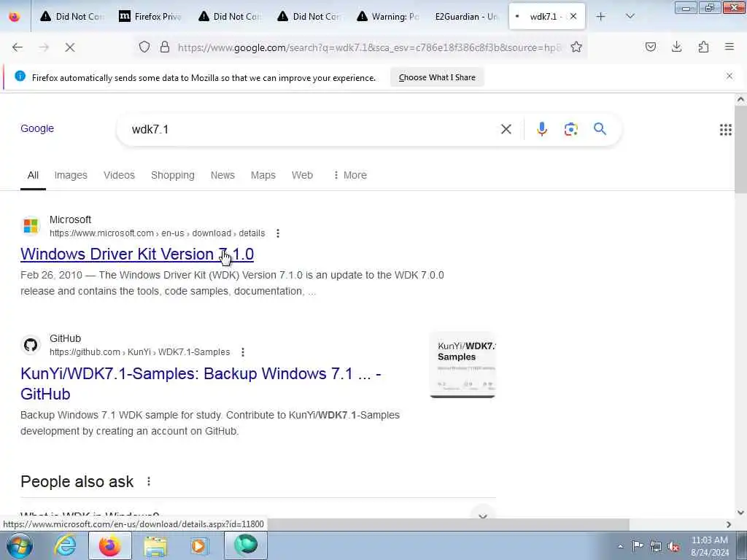Click the microsoft.com result URL breadcrumb
Screen dimensions: 747x560
pyautogui.click(x=158, y=233)
